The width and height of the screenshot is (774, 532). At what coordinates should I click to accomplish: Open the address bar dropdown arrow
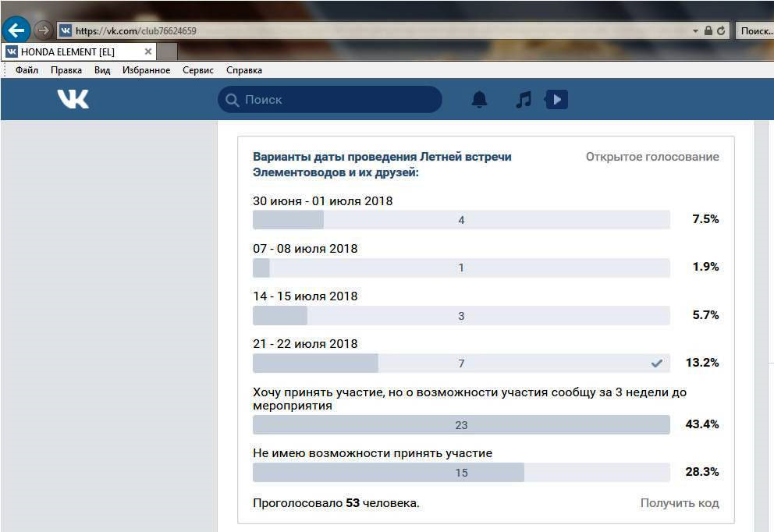coord(695,31)
